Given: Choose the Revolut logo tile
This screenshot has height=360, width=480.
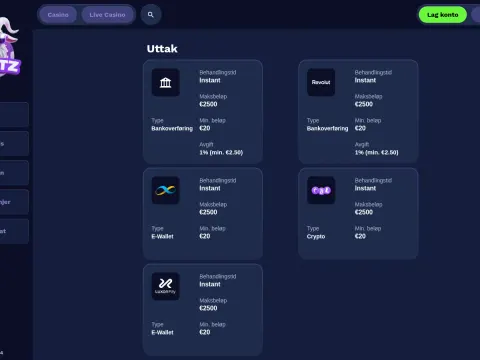Looking at the screenshot, I should click(321, 82).
